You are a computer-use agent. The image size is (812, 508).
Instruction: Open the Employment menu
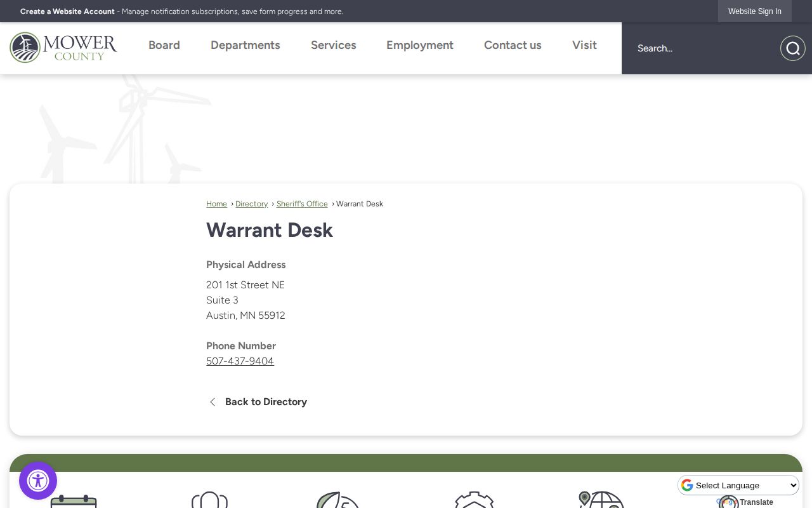[420, 45]
